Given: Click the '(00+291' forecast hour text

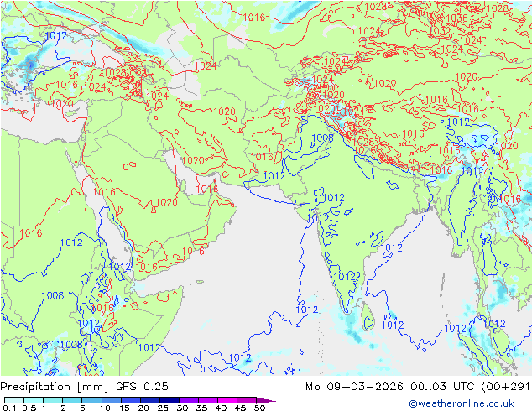Looking at the screenshot, I should pyautogui.click(x=505, y=387).
